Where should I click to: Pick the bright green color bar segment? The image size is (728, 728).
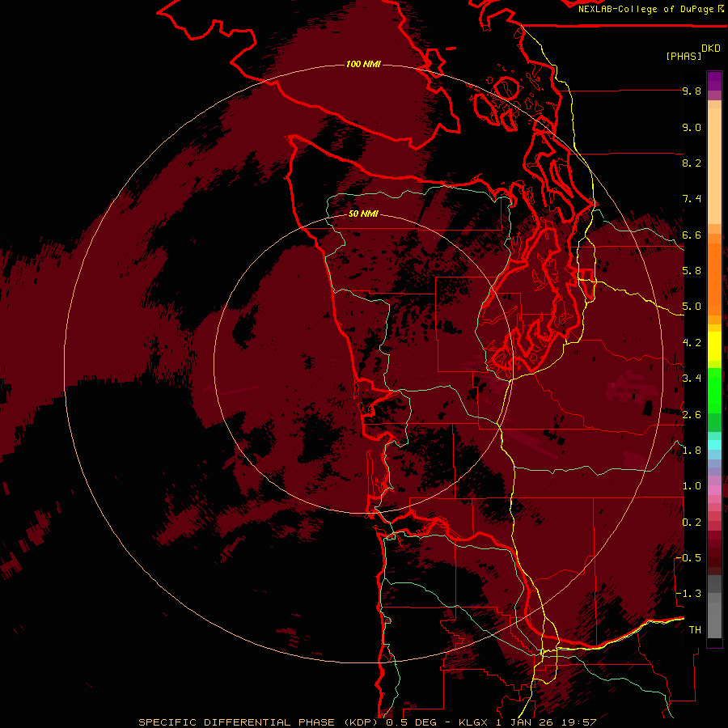(714, 391)
